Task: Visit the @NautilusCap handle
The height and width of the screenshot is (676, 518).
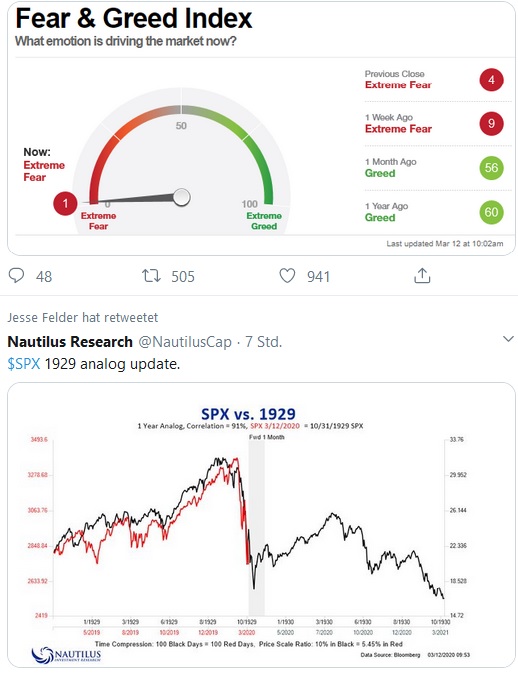Action: [185, 342]
